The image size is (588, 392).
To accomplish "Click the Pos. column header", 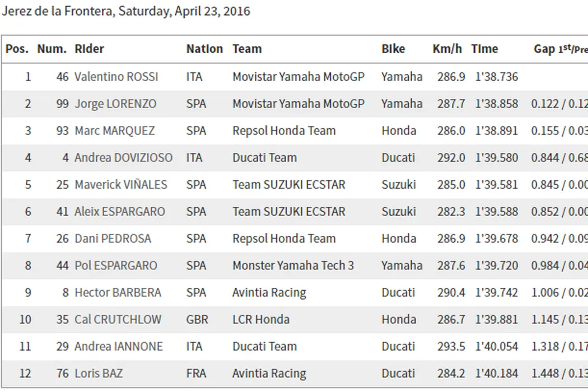I will click(x=17, y=49).
